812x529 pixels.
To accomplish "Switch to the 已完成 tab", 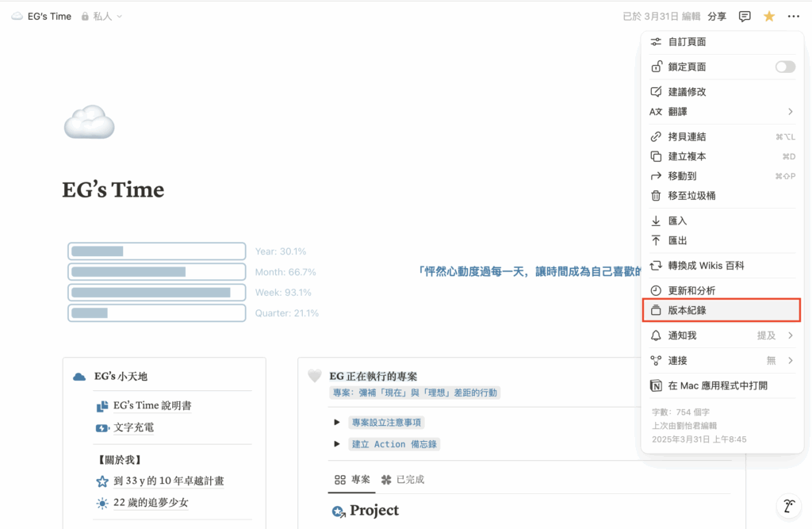I will [403, 480].
